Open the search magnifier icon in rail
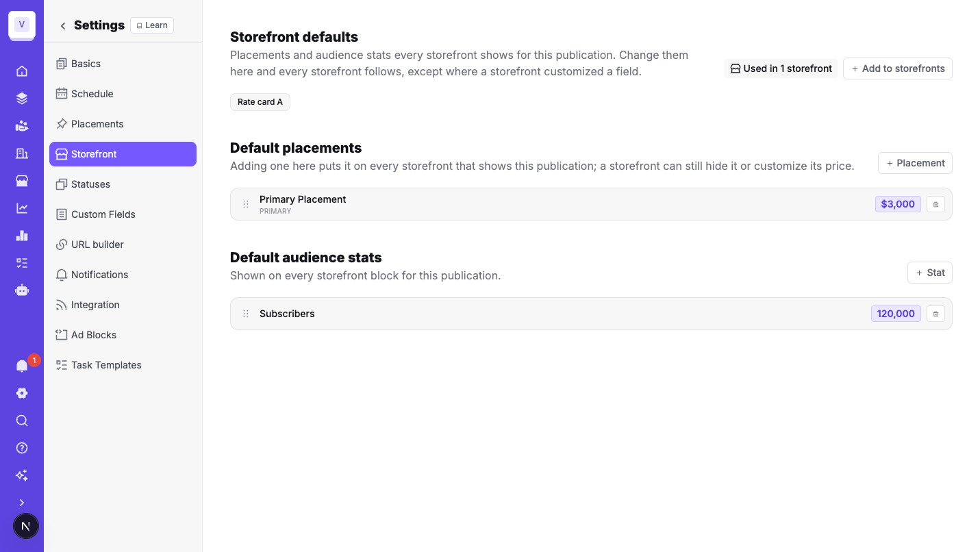The image size is (980, 552). click(22, 421)
